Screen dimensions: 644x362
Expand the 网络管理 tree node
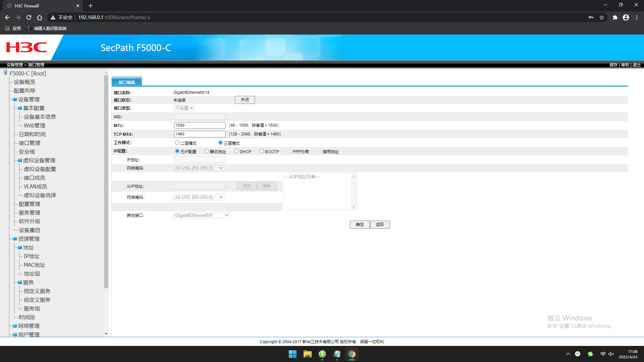15,326
